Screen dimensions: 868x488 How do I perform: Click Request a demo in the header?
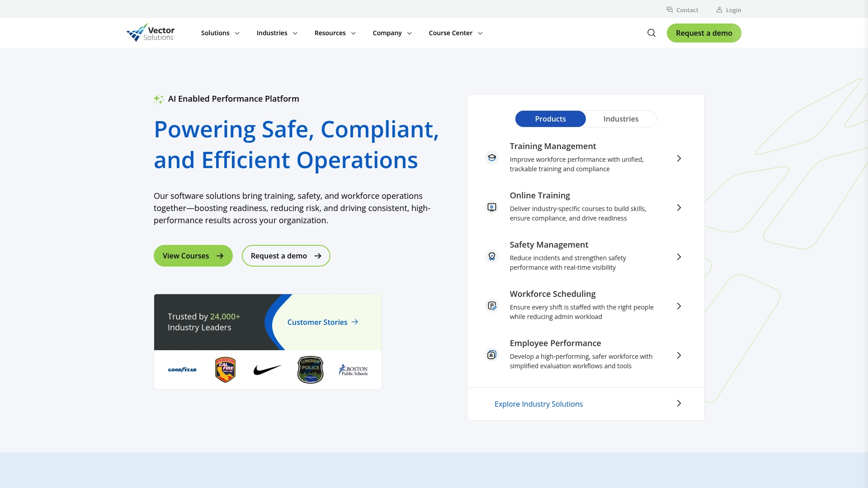coord(704,33)
